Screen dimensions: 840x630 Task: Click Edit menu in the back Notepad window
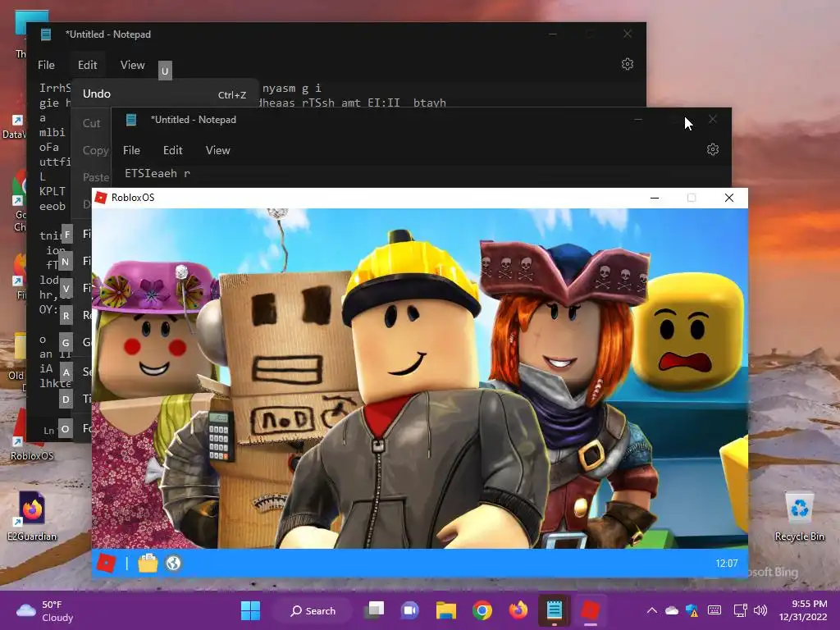click(87, 65)
